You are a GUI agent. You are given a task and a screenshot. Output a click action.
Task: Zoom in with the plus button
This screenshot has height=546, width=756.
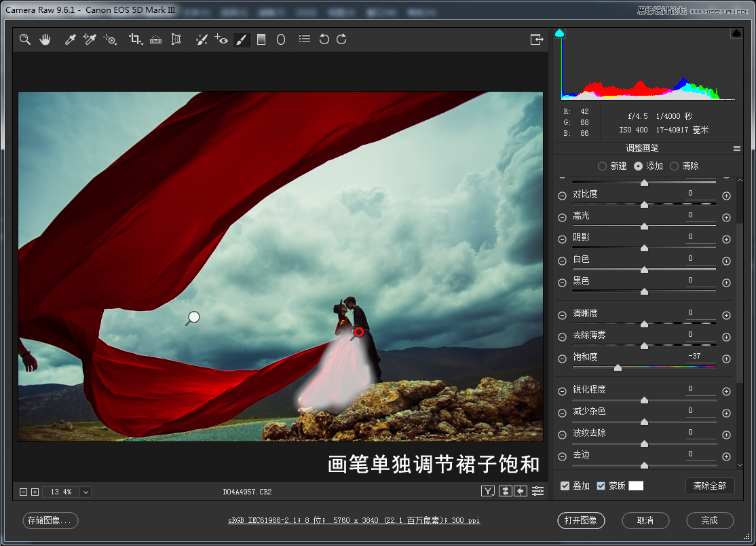pos(35,492)
